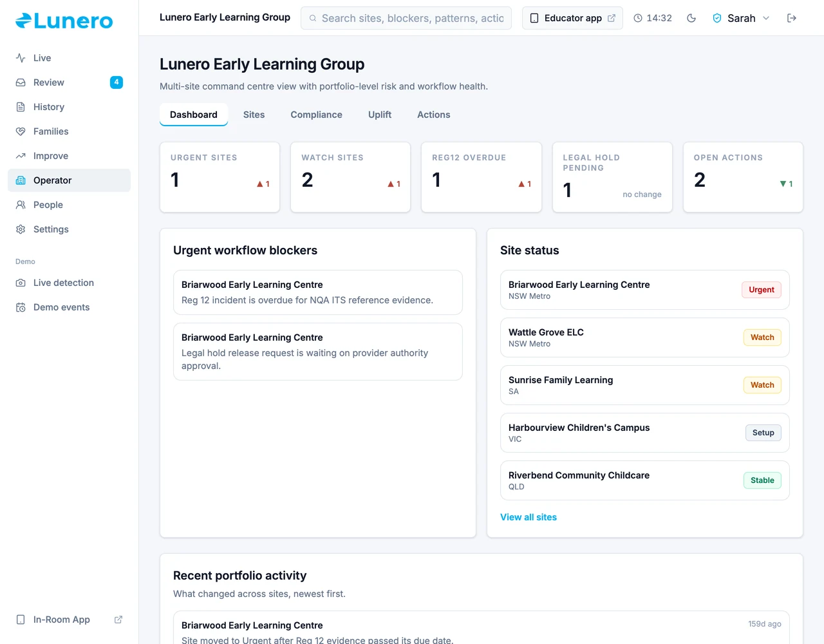Image resolution: width=824 pixels, height=644 pixels.
Task: Open the Urgent Sites metric card
Action: [x=220, y=177]
